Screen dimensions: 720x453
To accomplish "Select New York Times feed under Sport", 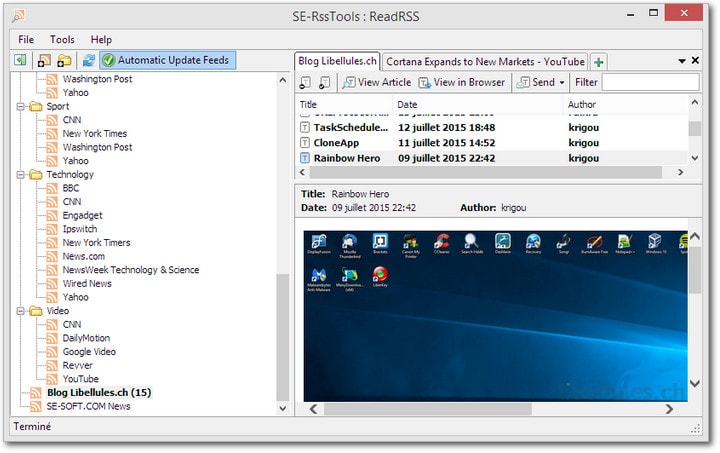I will pos(95,134).
